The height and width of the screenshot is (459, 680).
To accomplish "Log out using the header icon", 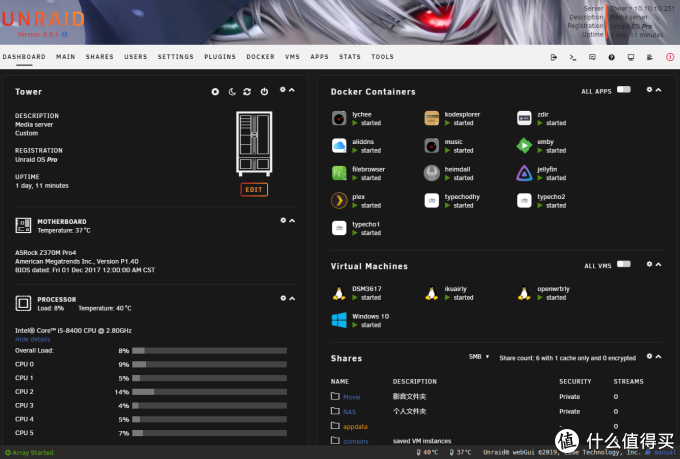I will coord(554,57).
